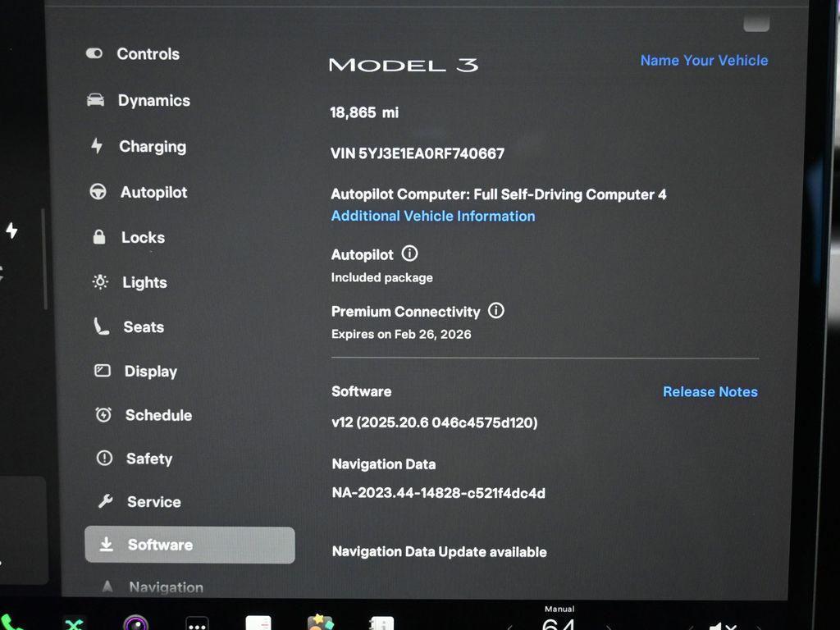Screen dimensions: 840x630
Task: Select the Autopilot steering wheel icon
Action: coord(98,191)
